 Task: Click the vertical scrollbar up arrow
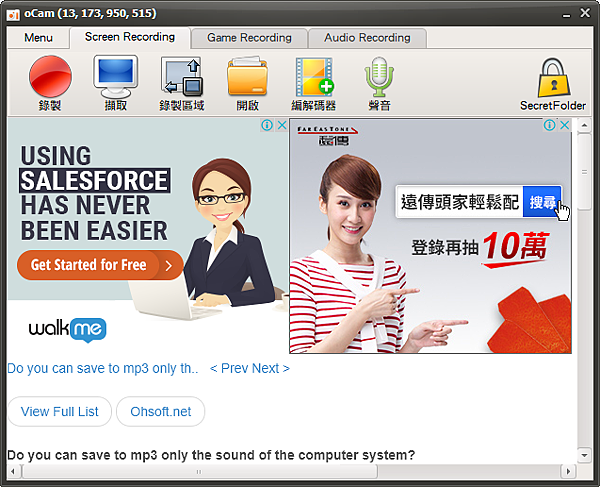[x=584, y=125]
